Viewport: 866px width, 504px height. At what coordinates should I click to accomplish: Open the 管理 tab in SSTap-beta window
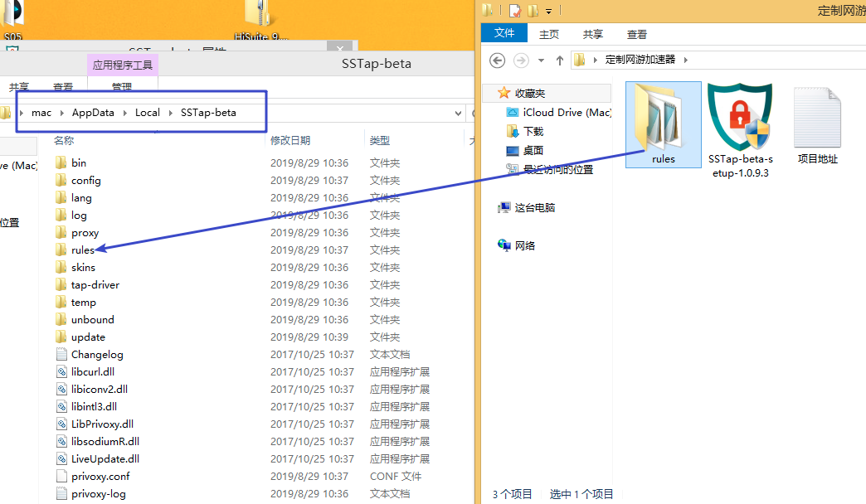pyautogui.click(x=122, y=86)
